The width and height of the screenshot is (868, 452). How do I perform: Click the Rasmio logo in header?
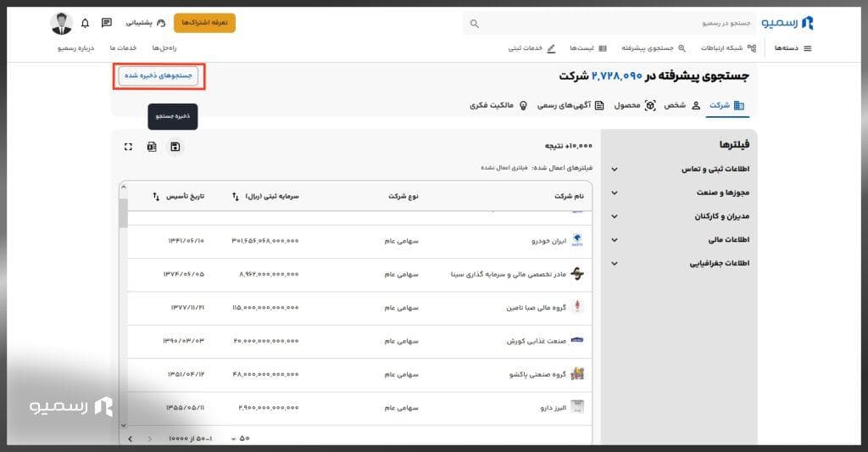[x=787, y=23]
